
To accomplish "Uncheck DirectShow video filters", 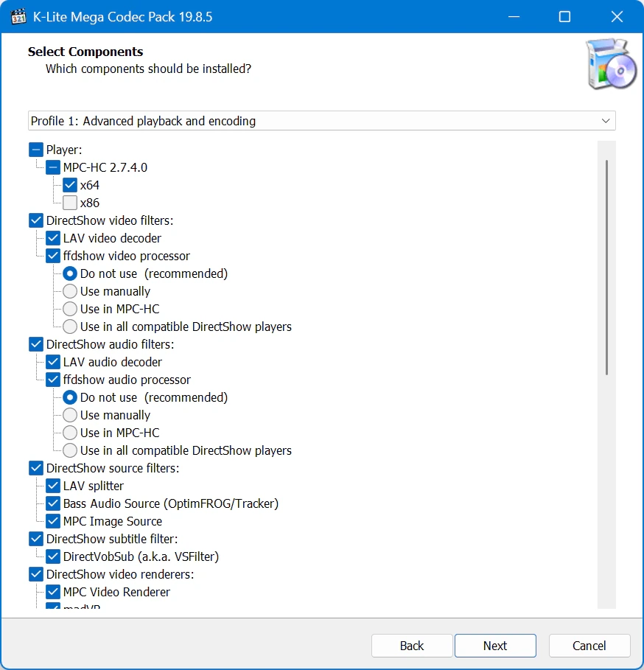I will click(36, 220).
